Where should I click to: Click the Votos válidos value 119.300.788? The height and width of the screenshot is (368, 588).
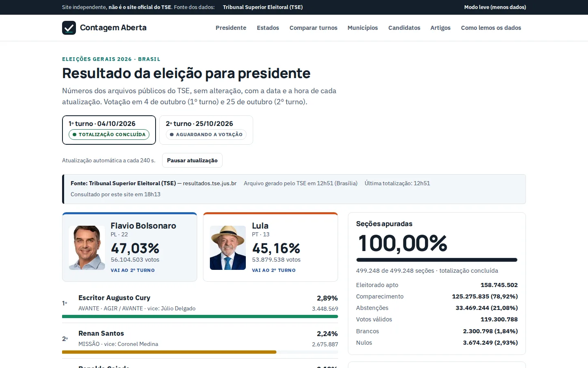pos(499,319)
